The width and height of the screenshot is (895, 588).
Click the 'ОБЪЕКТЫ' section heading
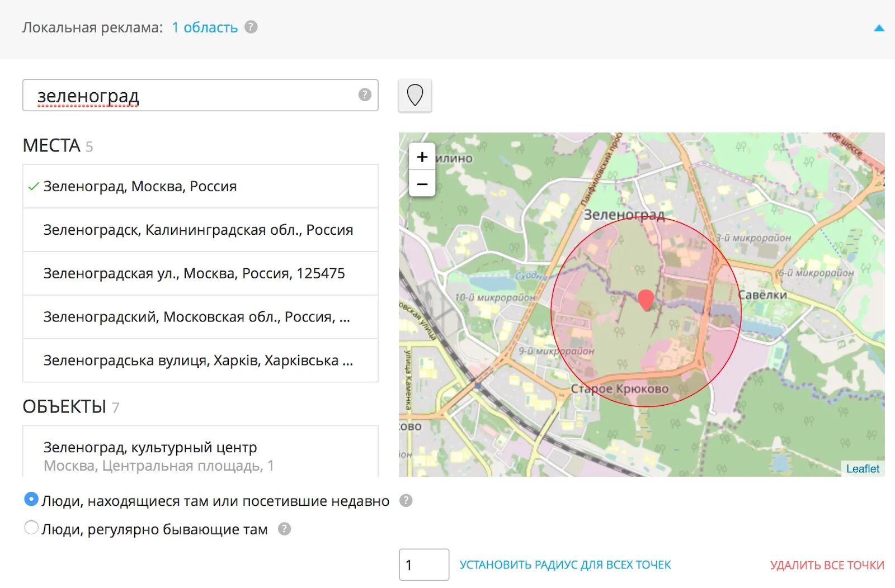(x=64, y=406)
